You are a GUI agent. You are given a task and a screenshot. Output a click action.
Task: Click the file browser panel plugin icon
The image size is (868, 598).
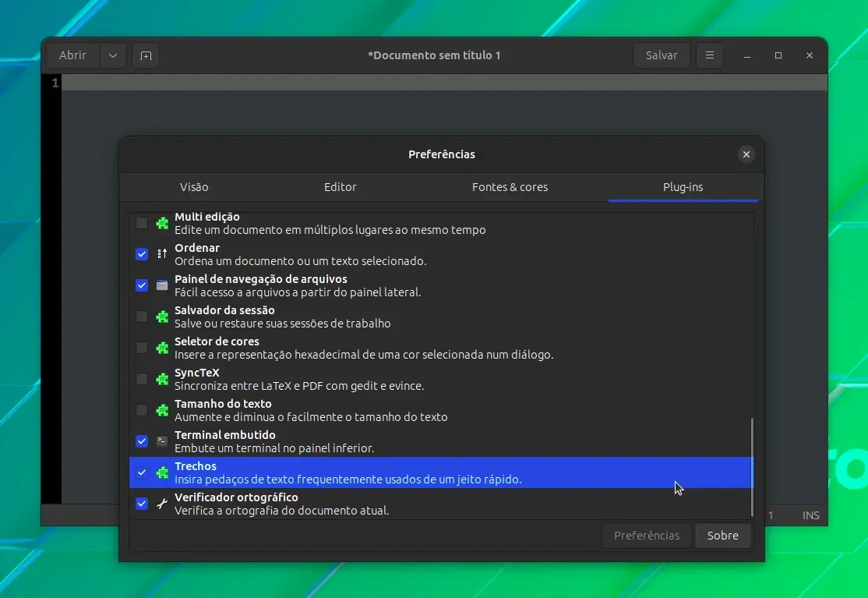[x=162, y=285]
